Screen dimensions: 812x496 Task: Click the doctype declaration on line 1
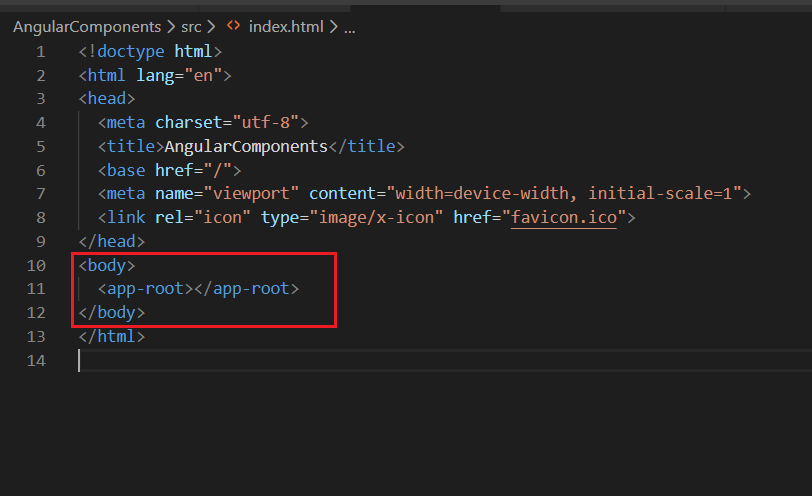[150, 51]
